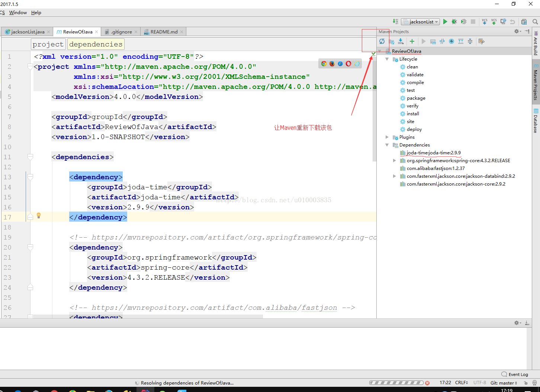The width and height of the screenshot is (540, 392).
Task: Click Download Sources and Documentation icon
Action: (x=401, y=41)
